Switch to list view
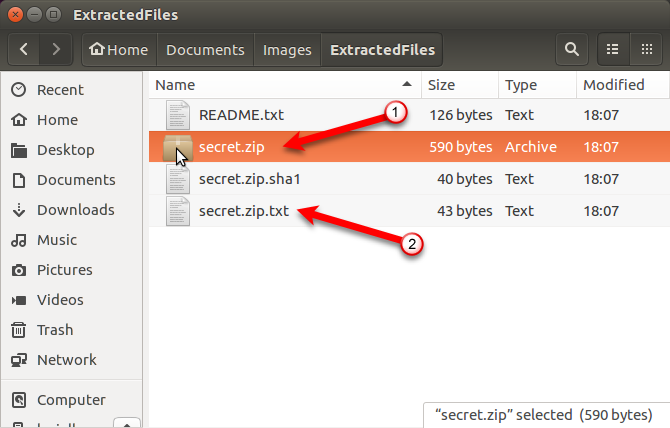670x428 pixels. tap(613, 50)
